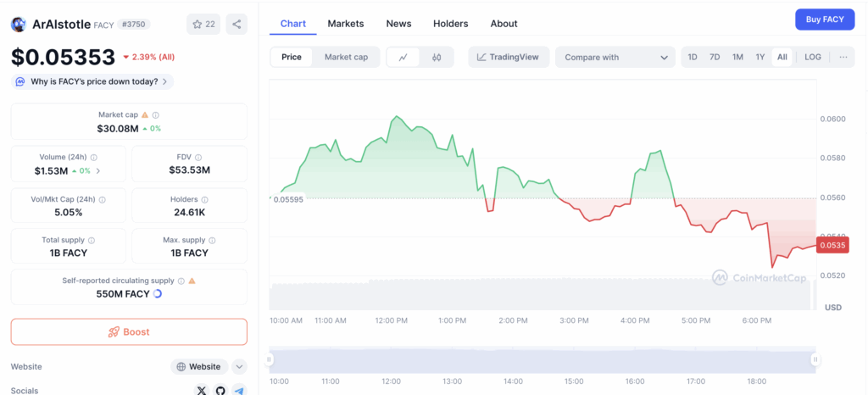868x395 pixels.
Task: Select the line chart style icon
Action: tap(403, 58)
